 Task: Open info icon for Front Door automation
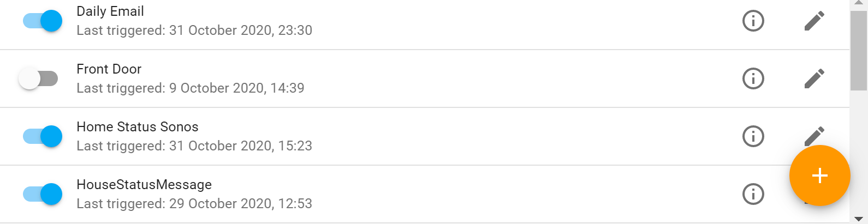(753, 78)
